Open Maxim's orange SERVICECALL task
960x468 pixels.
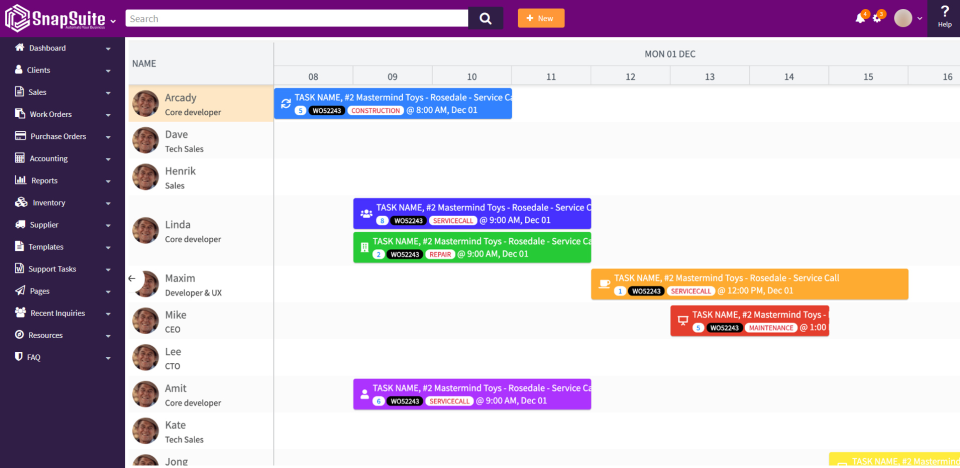tap(749, 284)
